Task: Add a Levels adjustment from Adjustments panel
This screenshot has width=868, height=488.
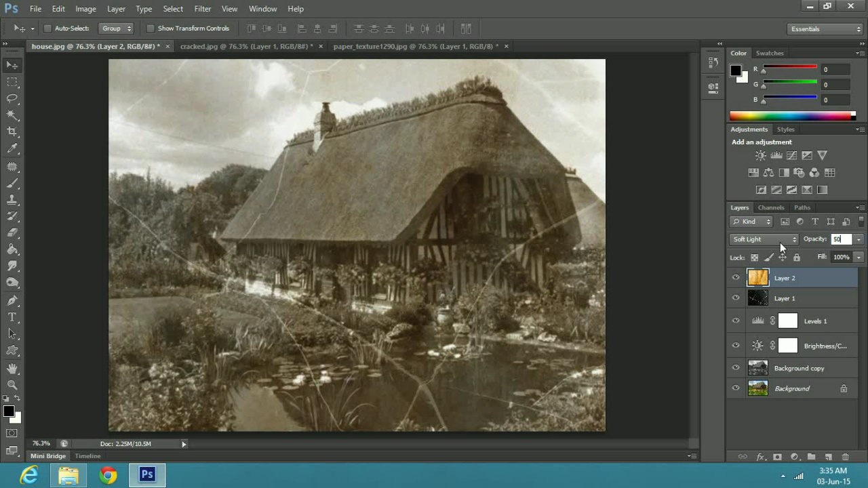Action: point(776,155)
